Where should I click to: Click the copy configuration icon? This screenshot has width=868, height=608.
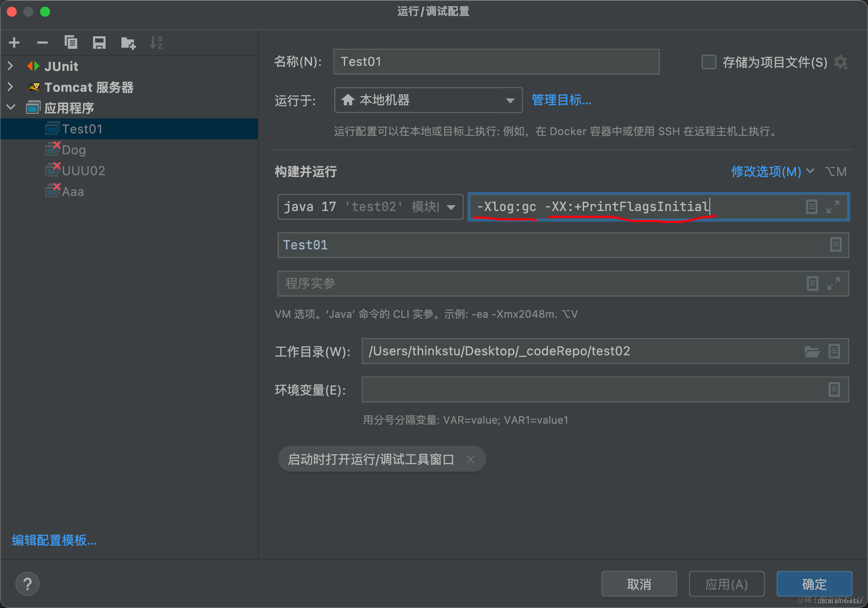point(71,43)
